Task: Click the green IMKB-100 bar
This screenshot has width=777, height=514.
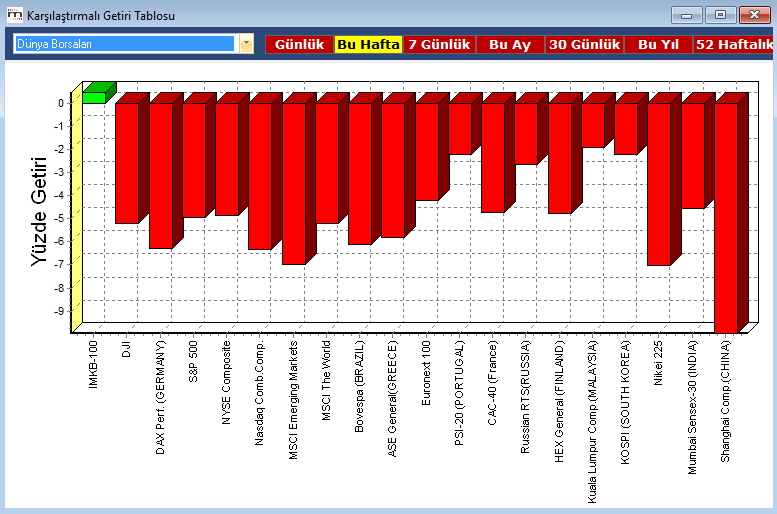Action: point(94,97)
